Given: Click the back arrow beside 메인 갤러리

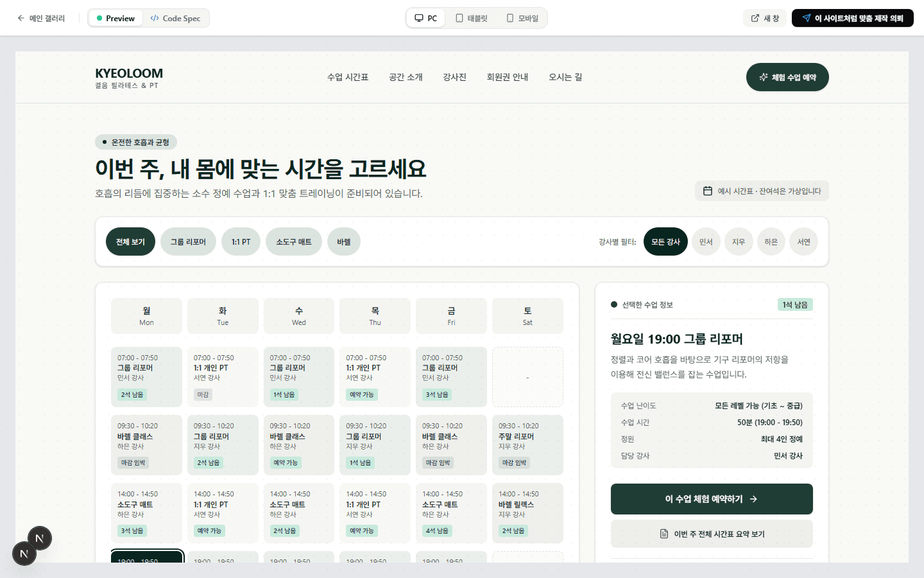Looking at the screenshot, I should (x=21, y=18).
